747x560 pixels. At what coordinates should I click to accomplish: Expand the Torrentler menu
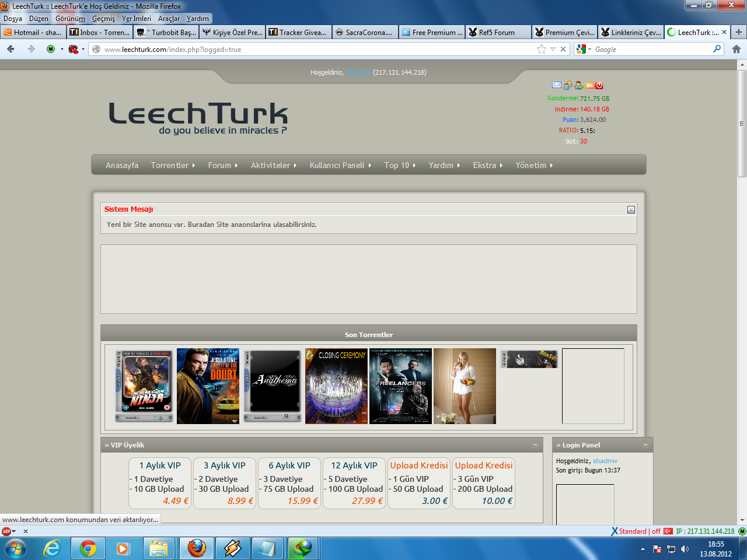173,165
